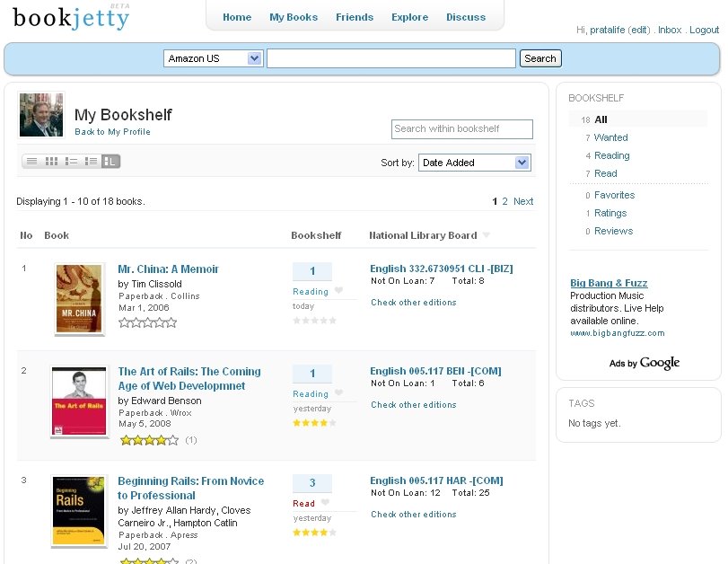Screen dimensions: 728x564
Task: Show Wanted books in bookshelf sidebar
Action: pos(610,137)
